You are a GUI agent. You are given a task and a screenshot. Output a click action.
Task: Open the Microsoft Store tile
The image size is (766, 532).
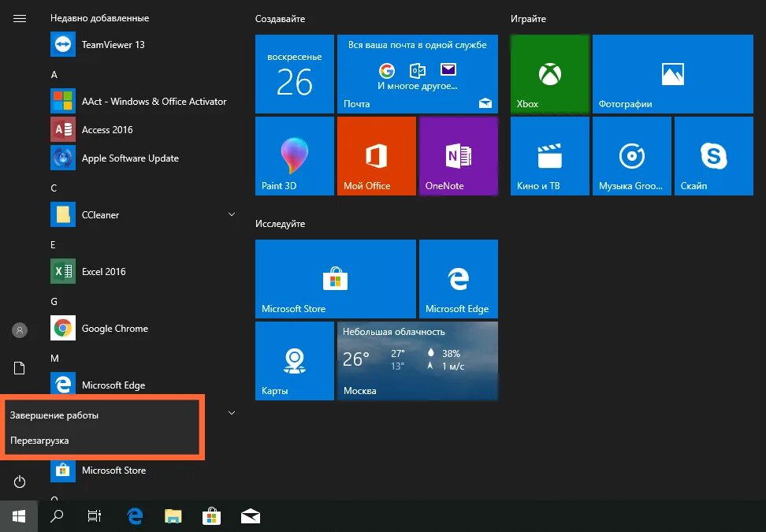(336, 279)
